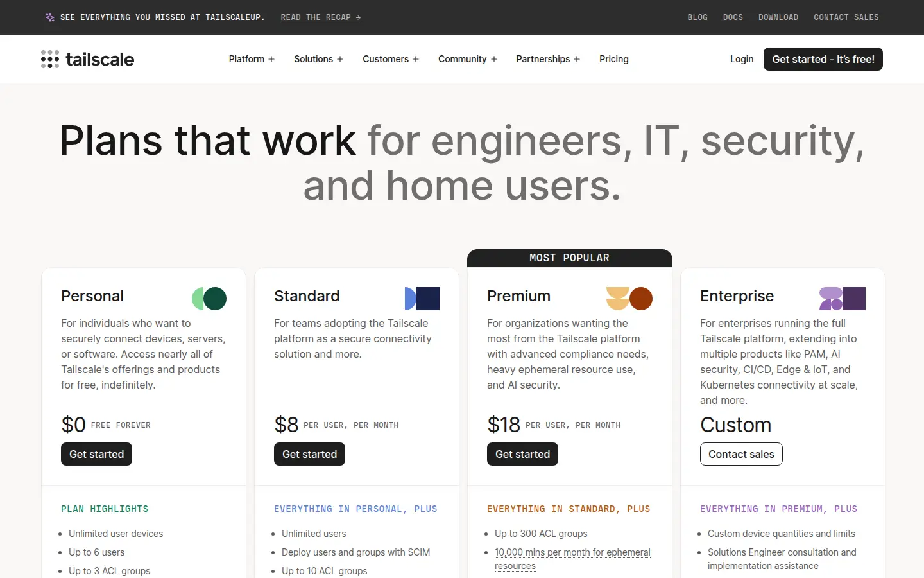924x578 pixels.
Task: Click the Standard plan blue shapes icon
Action: (x=422, y=299)
